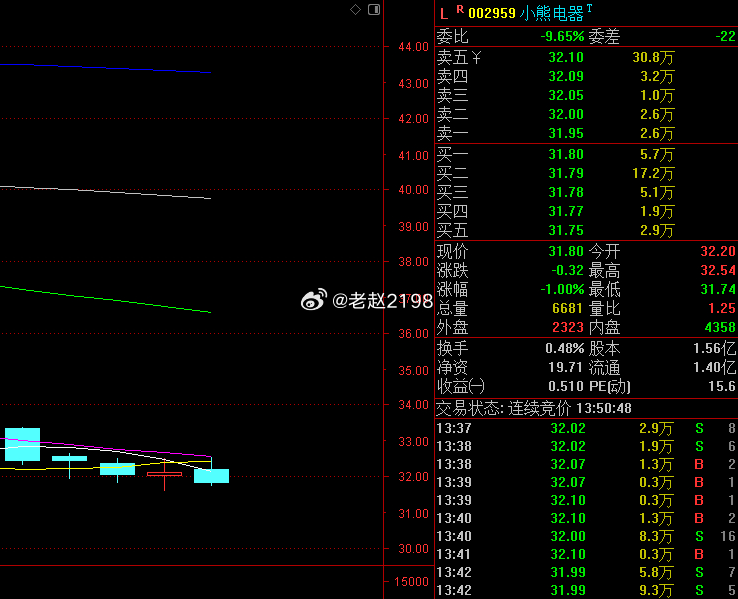Select stock code 002959
This screenshot has height=599, width=738.
coord(492,14)
